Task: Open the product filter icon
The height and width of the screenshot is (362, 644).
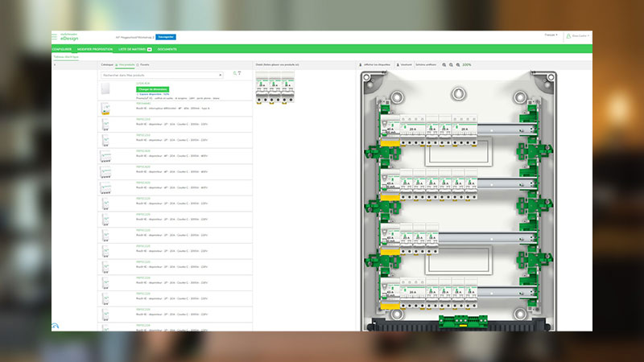Action: pos(239,73)
